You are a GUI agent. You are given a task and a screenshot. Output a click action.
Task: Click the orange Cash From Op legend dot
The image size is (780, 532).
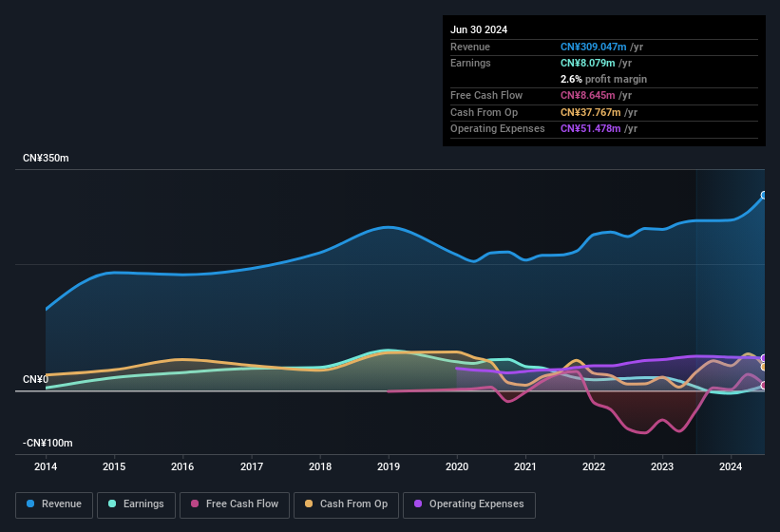(309, 503)
